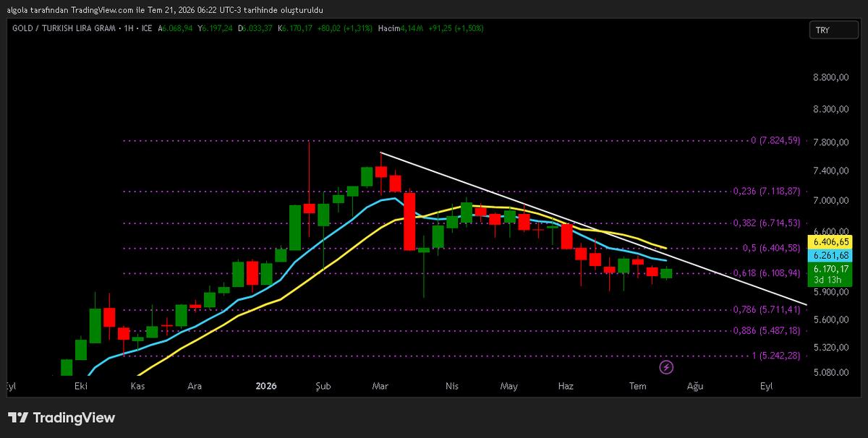The height and width of the screenshot is (438, 868).
Task: Click the 8.800,00 price axis value
Action: click(830, 78)
